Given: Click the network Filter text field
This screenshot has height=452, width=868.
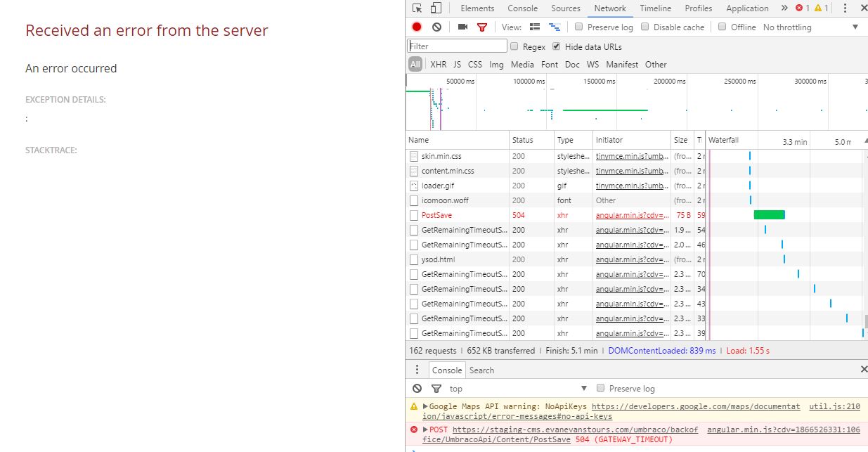Looking at the screenshot, I should coord(457,46).
